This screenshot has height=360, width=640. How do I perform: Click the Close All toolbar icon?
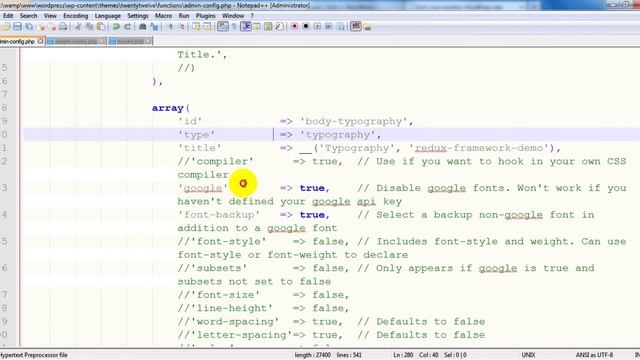click(53, 27)
